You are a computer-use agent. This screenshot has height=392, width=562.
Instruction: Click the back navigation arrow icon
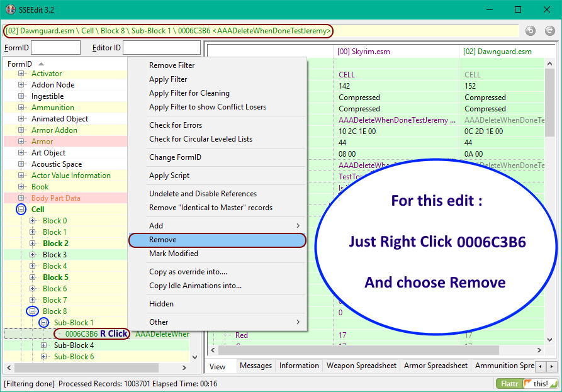(531, 31)
